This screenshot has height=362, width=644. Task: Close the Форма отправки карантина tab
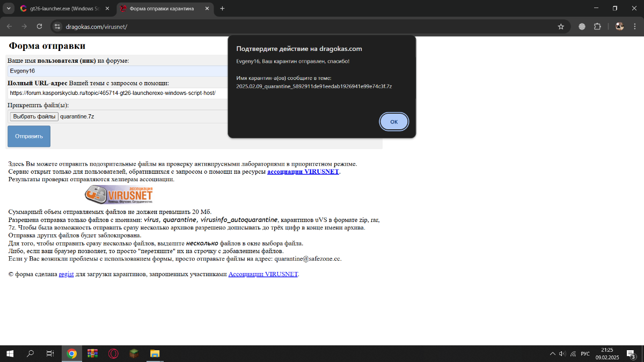[207, 9]
